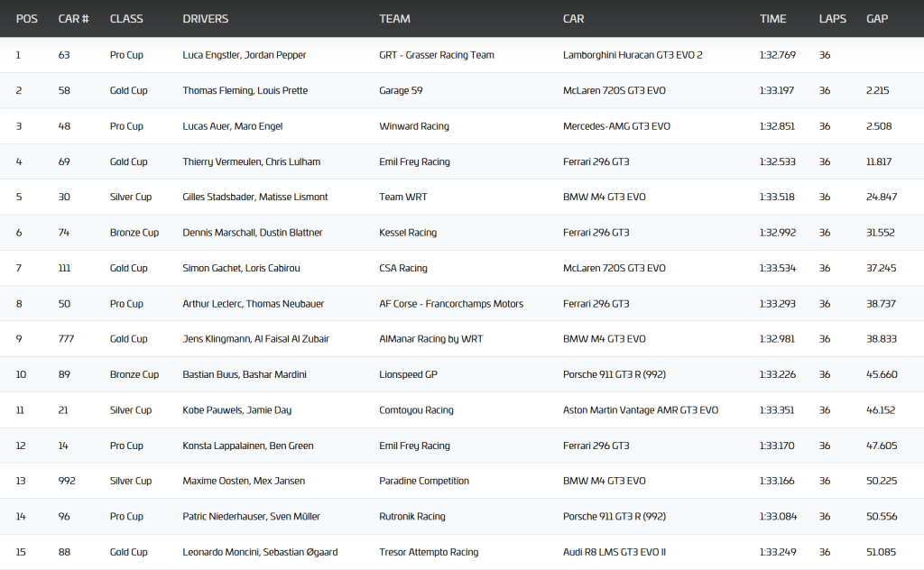Click Winward Racing team
This screenshot has height=570, width=924.
tap(413, 126)
